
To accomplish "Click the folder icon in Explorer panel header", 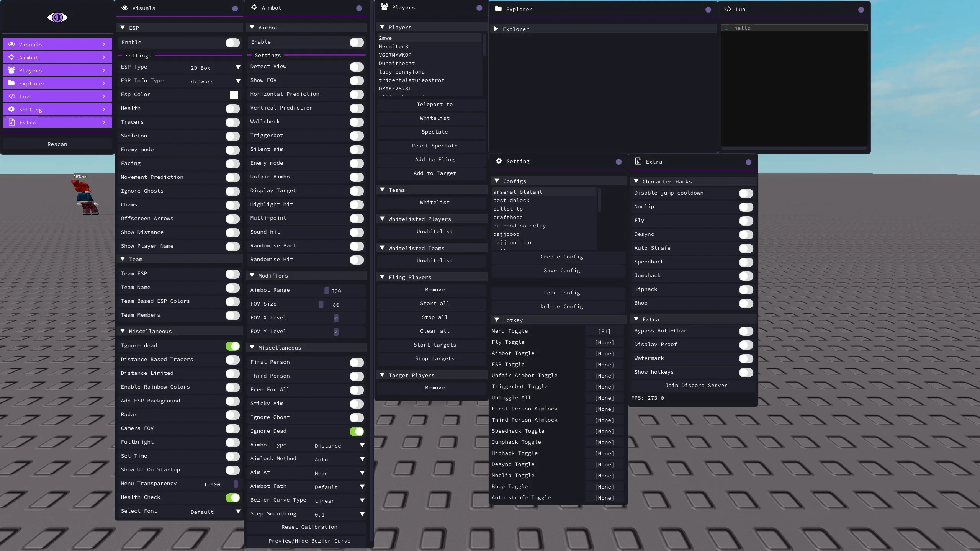I will point(498,9).
